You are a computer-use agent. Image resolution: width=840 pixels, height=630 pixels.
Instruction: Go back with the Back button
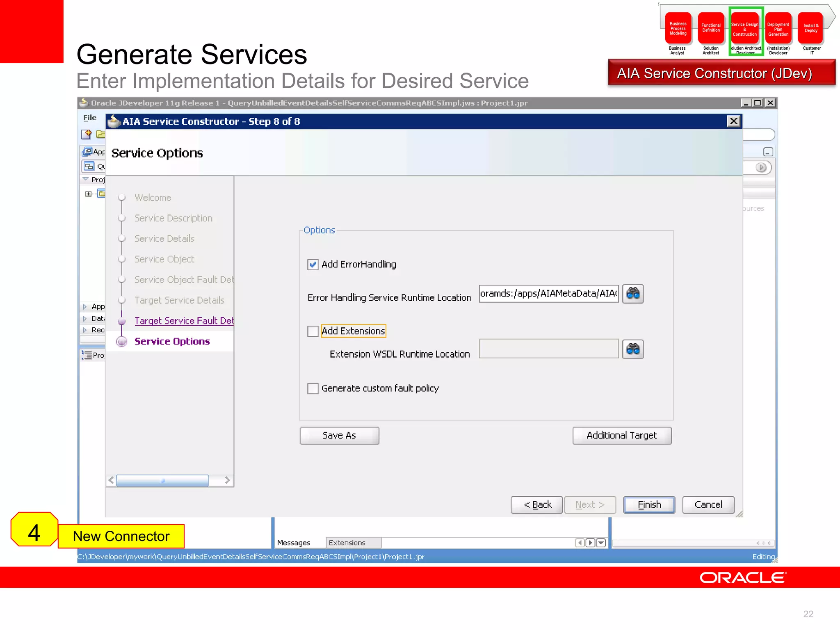click(536, 504)
